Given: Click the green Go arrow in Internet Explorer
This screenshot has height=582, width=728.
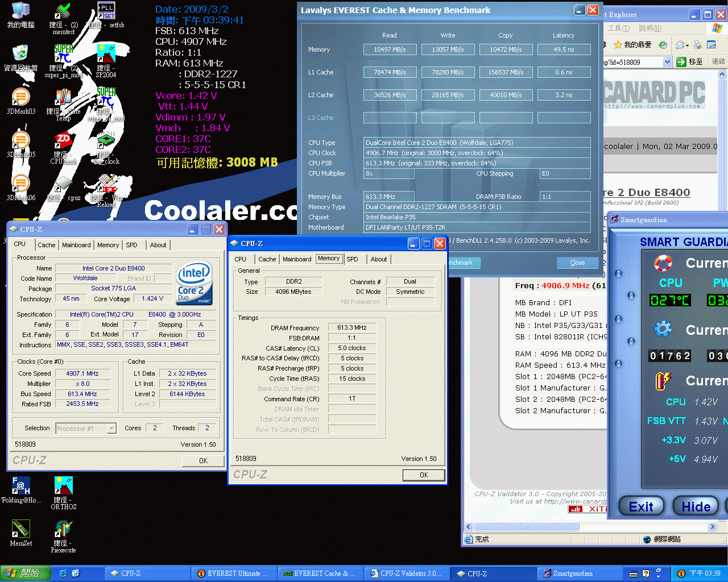Looking at the screenshot, I should point(681,62).
